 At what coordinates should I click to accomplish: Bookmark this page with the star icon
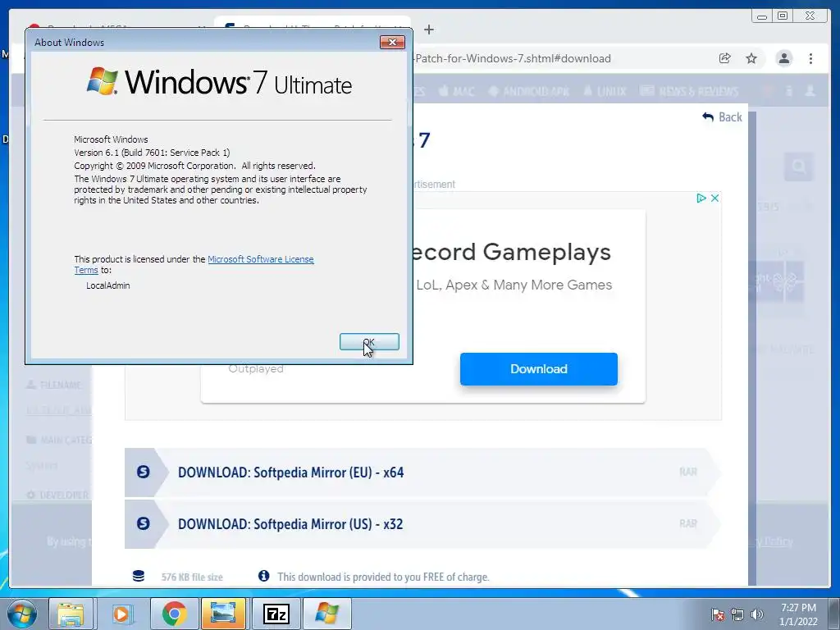(751, 58)
